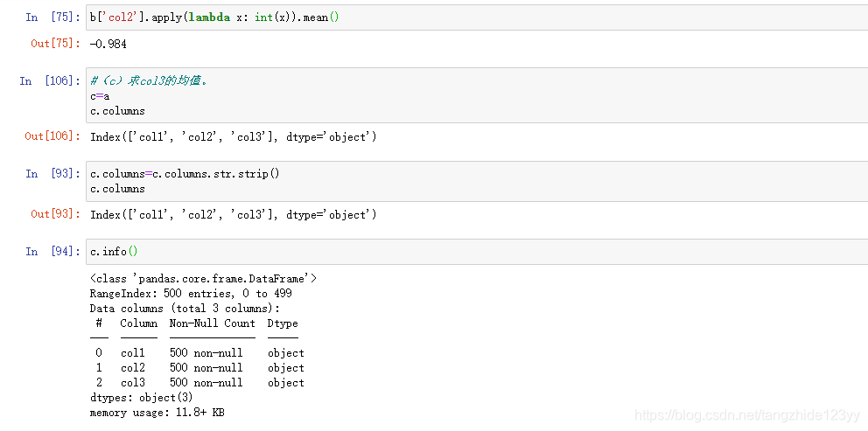The height and width of the screenshot is (431, 868).
Task: Click 'Data columns (total 3 columns):' line
Action: (x=185, y=309)
